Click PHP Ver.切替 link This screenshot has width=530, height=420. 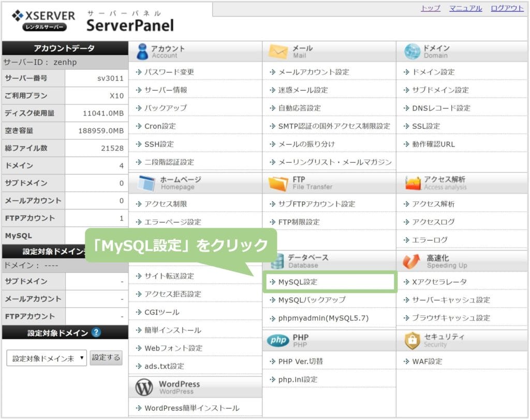coord(300,361)
